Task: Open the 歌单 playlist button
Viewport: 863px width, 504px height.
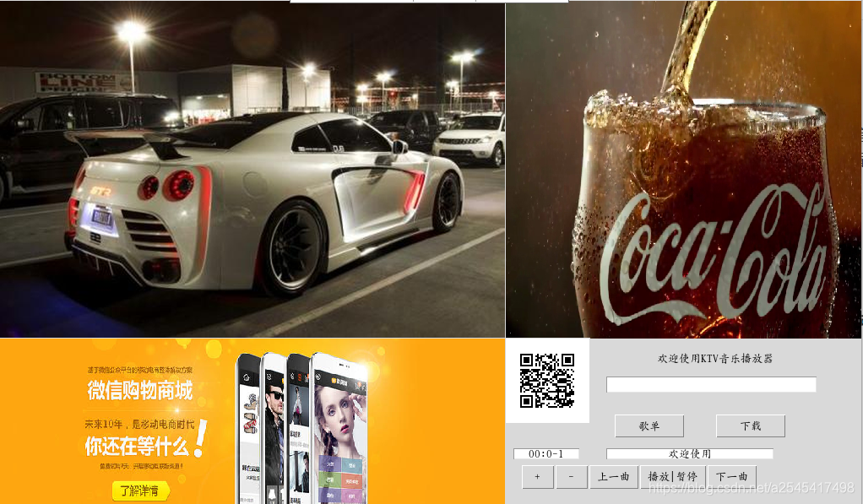Action: (649, 425)
